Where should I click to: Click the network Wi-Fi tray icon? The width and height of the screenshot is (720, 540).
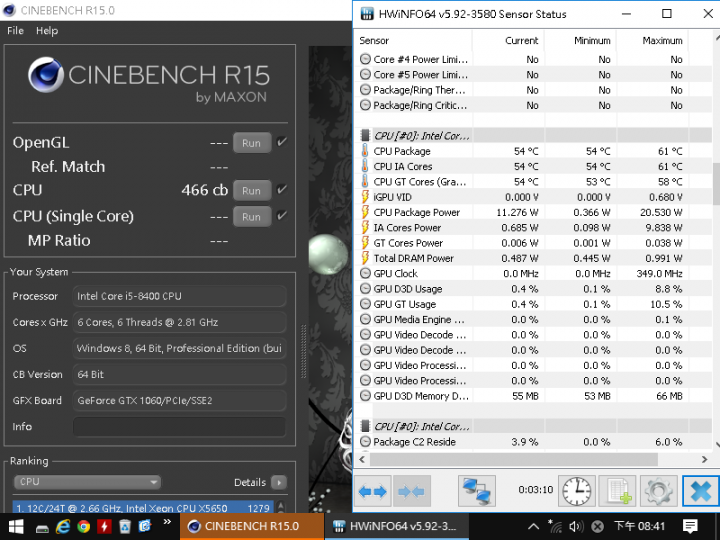click(x=554, y=526)
